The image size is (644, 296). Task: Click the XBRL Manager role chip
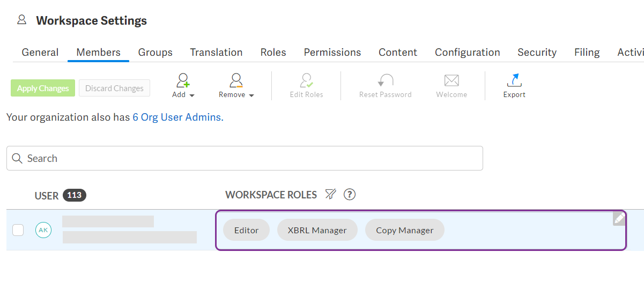pos(317,230)
